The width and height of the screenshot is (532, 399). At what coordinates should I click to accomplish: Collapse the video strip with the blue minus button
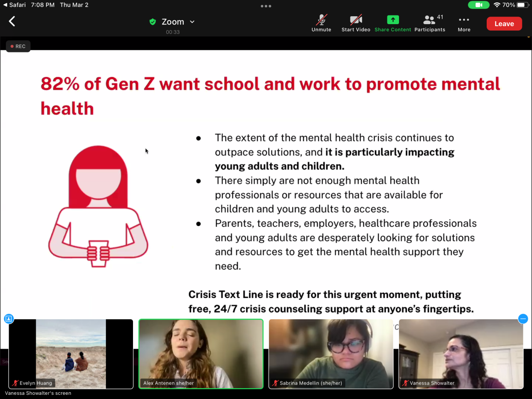(523, 319)
